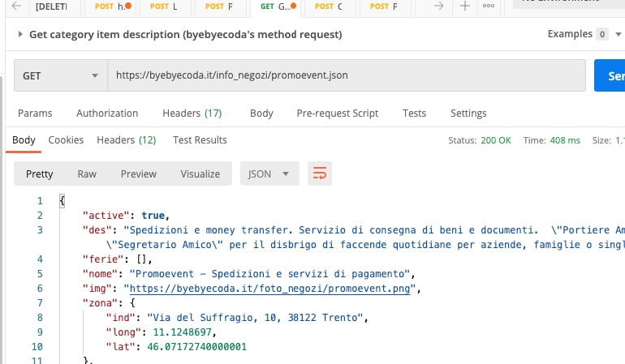Click the "200 OK" status value

[x=495, y=140]
